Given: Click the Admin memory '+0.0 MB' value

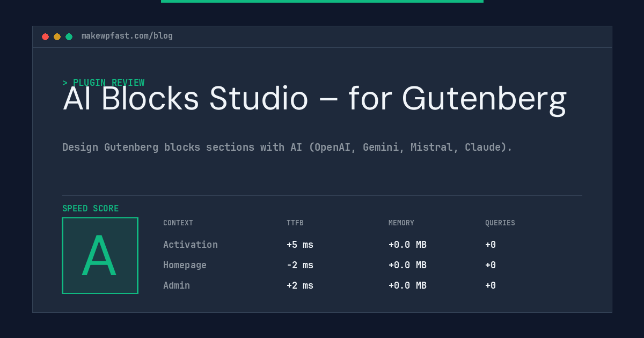Looking at the screenshot, I should point(407,285).
